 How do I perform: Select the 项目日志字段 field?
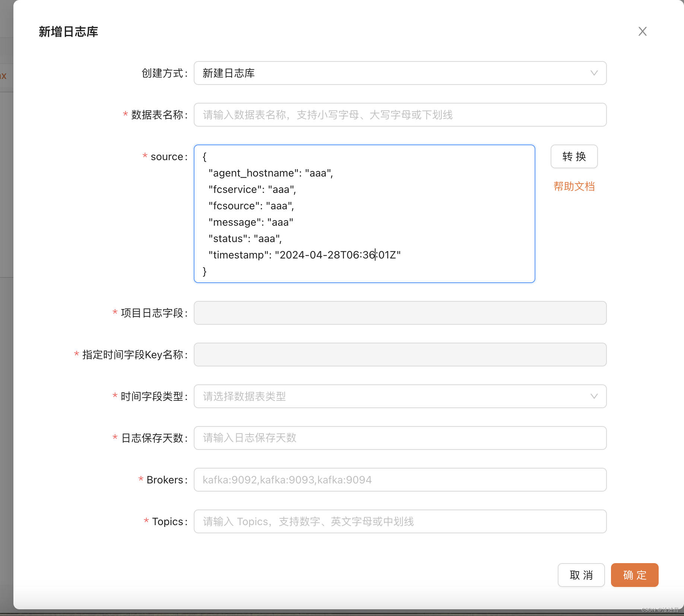[x=400, y=313]
